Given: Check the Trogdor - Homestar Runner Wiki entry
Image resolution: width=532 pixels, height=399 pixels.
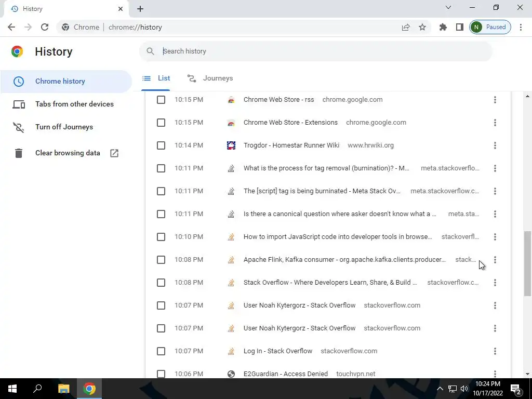Looking at the screenshot, I should click(161, 145).
